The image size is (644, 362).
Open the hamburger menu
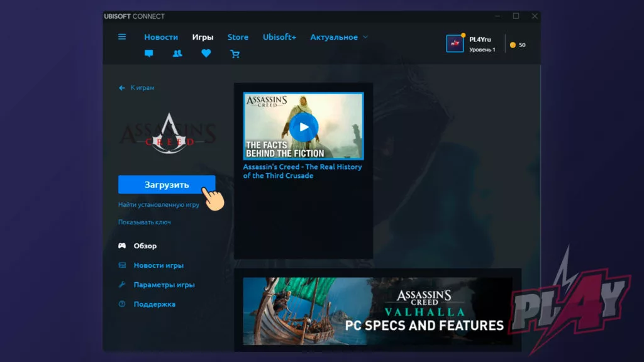[x=122, y=37]
